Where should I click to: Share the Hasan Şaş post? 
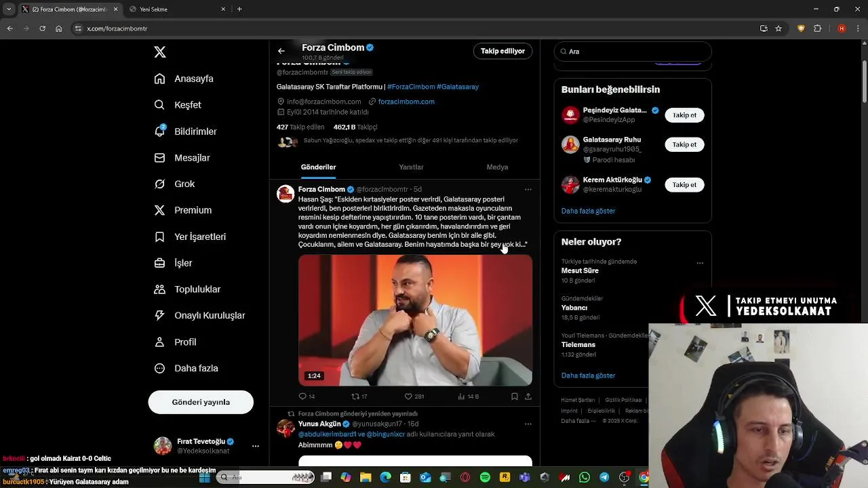coord(528,396)
